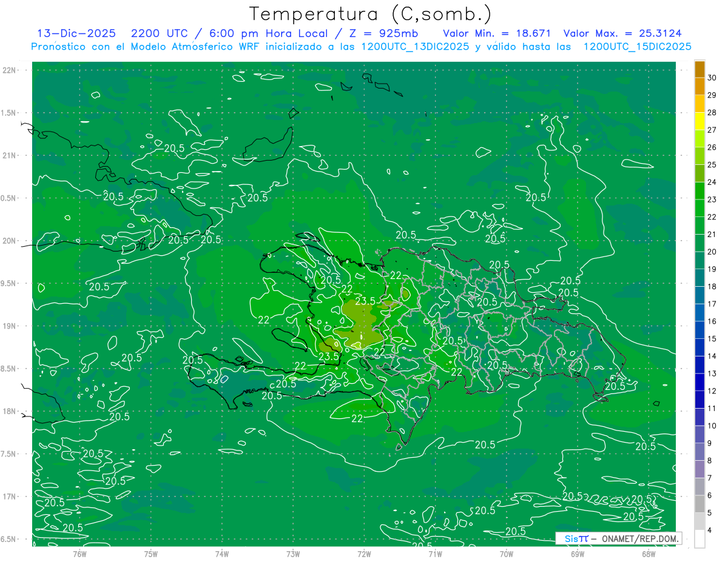Screen dimensions: 728x562
Task: Click the latitude axis label "18N"
Action: (10, 411)
